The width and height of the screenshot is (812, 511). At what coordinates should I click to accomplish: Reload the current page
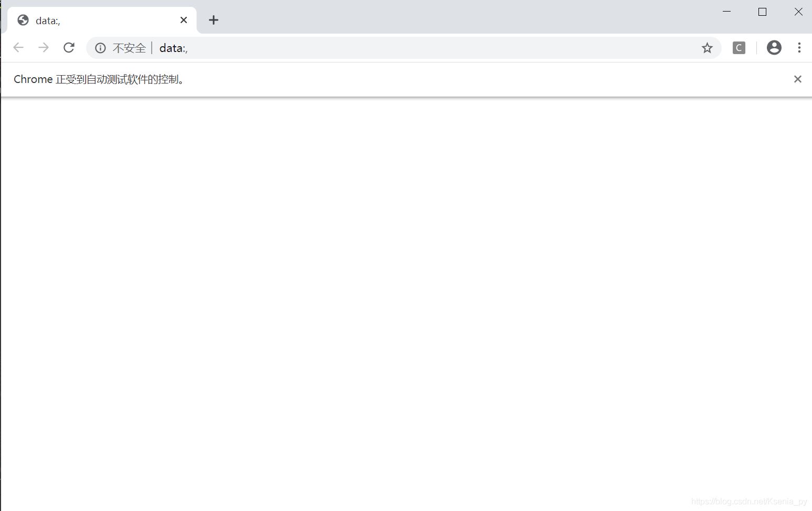[69, 47]
